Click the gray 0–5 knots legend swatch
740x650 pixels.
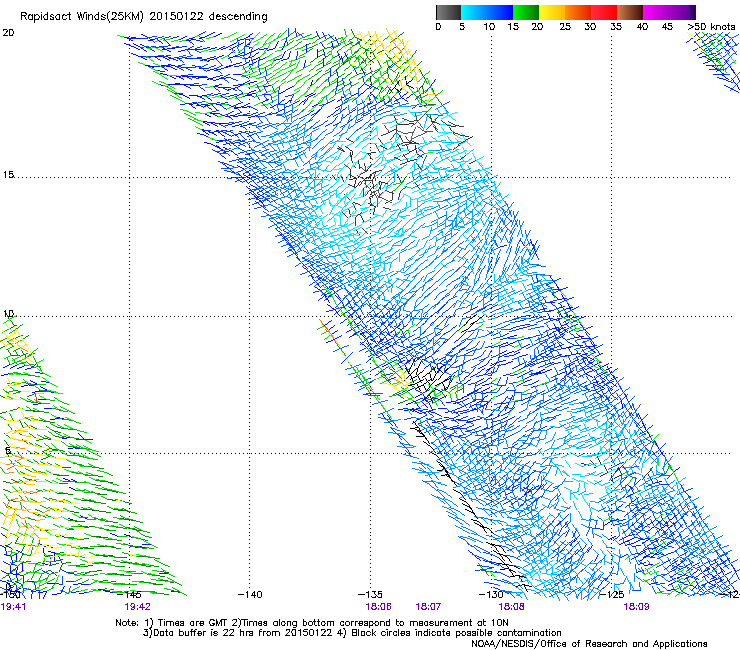tap(448, 12)
